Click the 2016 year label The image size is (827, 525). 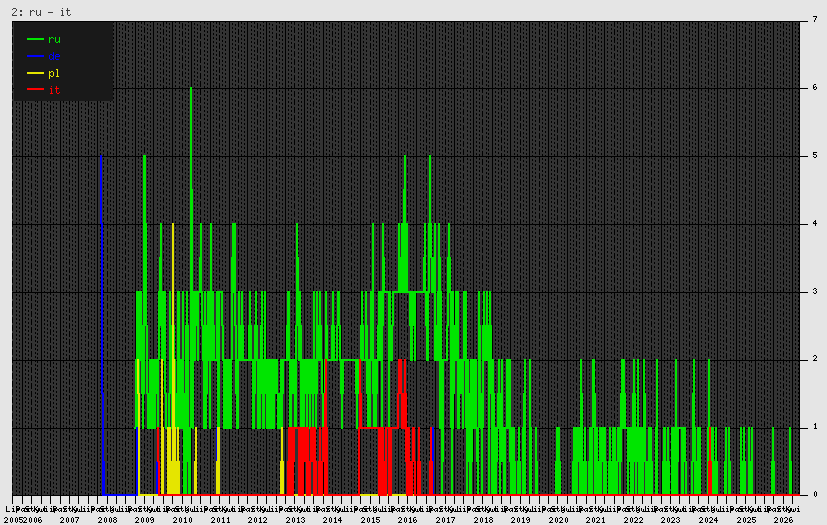(408, 520)
